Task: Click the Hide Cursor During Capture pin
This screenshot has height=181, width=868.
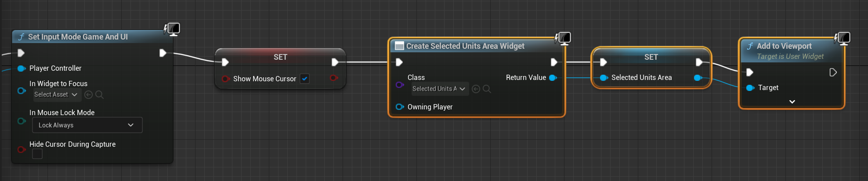Action: click(21, 149)
